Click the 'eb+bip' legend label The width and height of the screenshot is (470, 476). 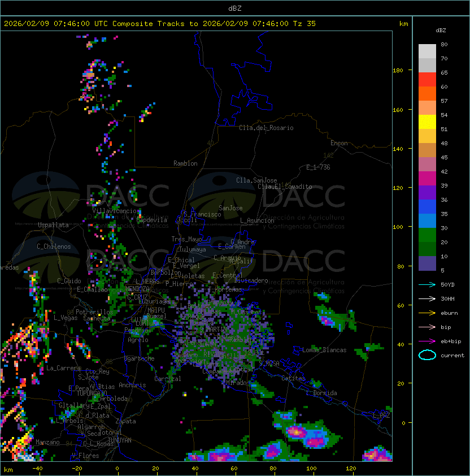coord(451,341)
